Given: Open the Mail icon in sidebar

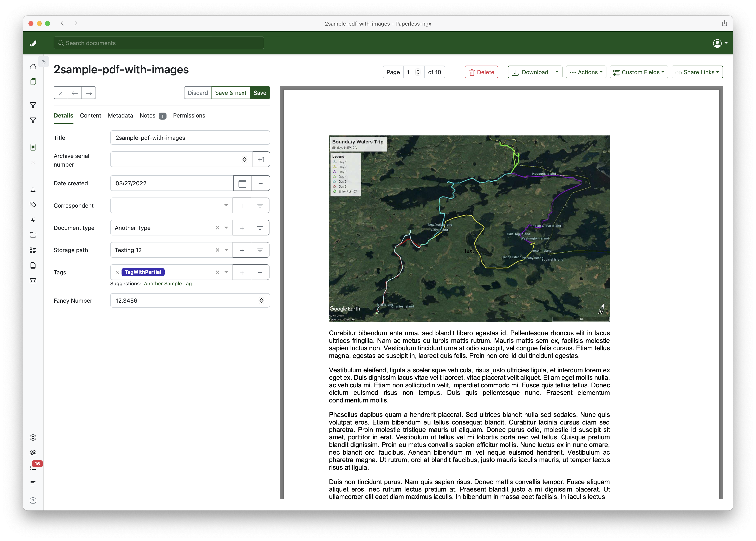Looking at the screenshot, I should [33, 281].
